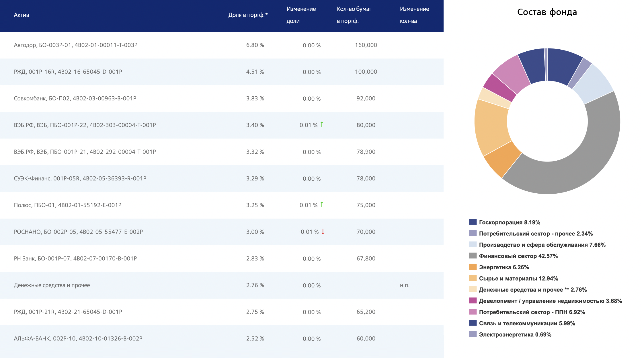644x358 pixels.
Task: Click Сырье и материалы legend swatch
Action: 473,278
